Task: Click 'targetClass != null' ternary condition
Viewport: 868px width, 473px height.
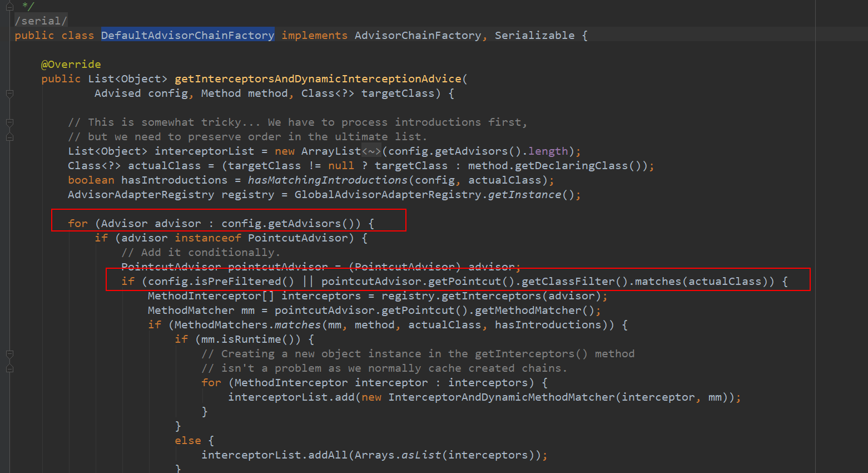Action: point(291,165)
